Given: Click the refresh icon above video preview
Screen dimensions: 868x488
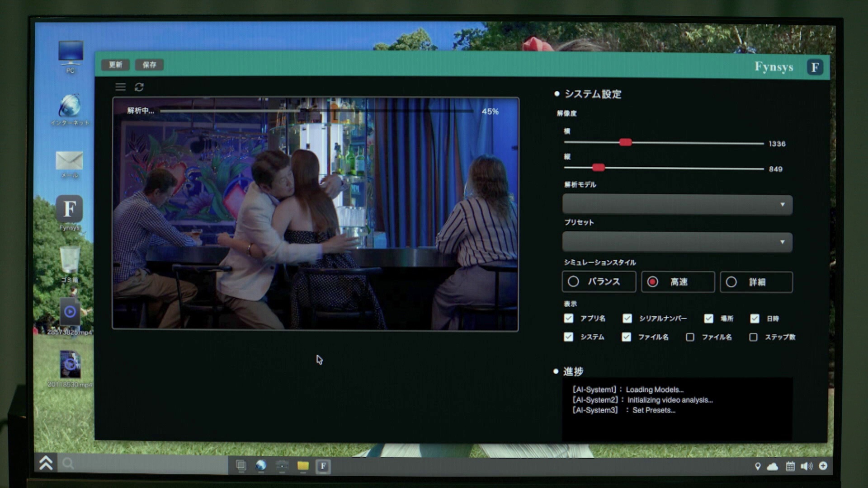Looking at the screenshot, I should (139, 87).
